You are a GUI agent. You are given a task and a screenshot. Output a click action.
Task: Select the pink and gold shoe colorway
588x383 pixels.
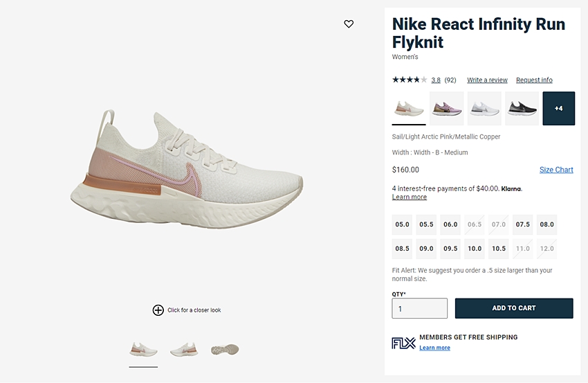click(x=447, y=109)
